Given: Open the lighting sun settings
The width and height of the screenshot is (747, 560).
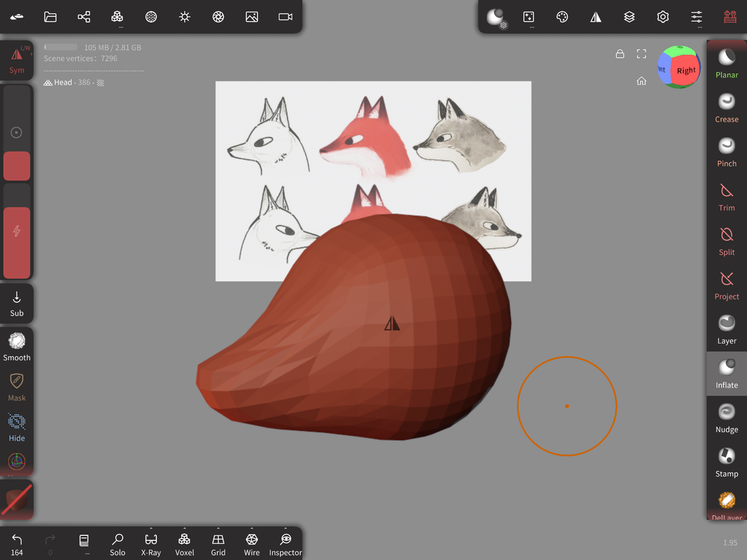Looking at the screenshot, I should pyautogui.click(x=185, y=17).
